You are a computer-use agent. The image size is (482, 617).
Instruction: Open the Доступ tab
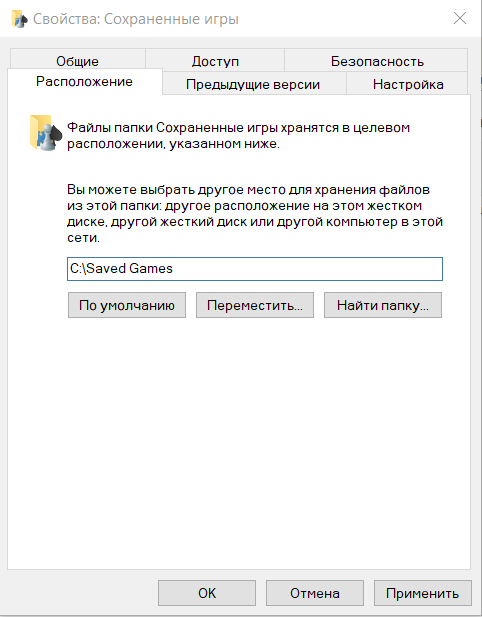[x=215, y=61]
